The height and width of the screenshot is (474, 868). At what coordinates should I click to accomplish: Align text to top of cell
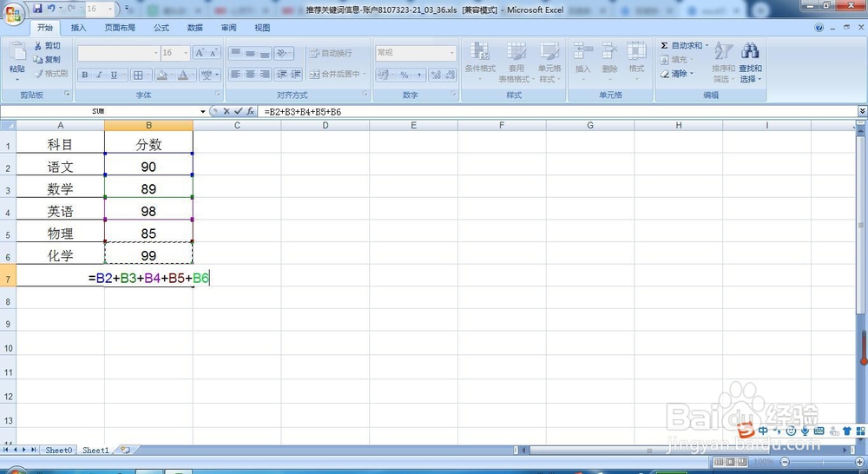point(236,53)
